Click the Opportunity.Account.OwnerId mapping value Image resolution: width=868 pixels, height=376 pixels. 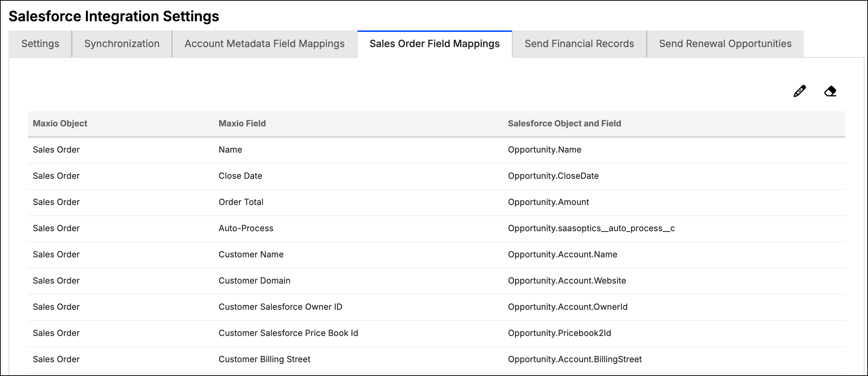point(567,307)
